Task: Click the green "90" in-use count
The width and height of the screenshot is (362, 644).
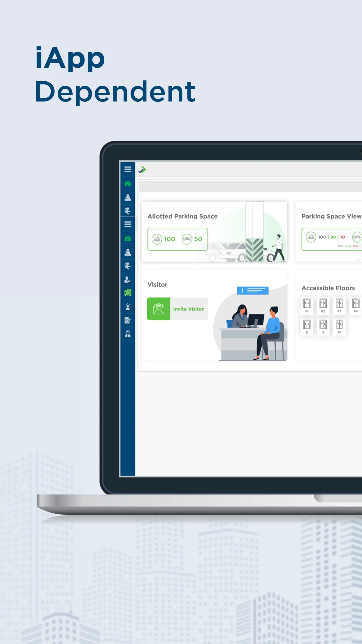Action: click(x=333, y=237)
